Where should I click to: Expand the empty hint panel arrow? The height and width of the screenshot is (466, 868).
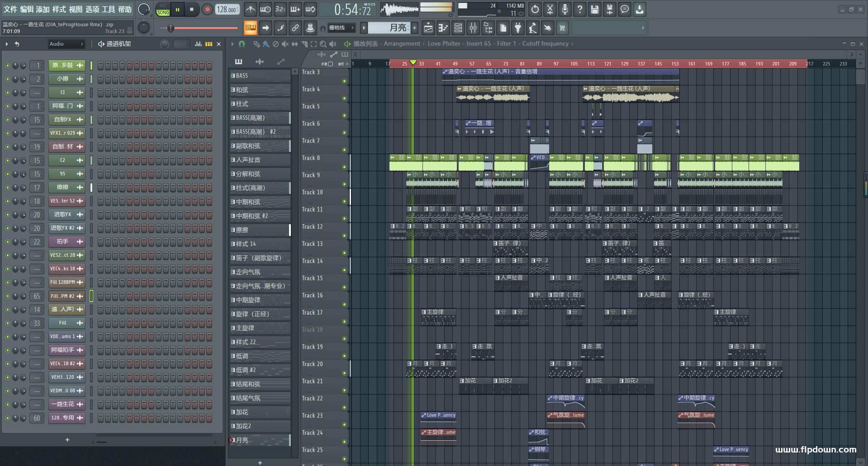tap(643, 28)
